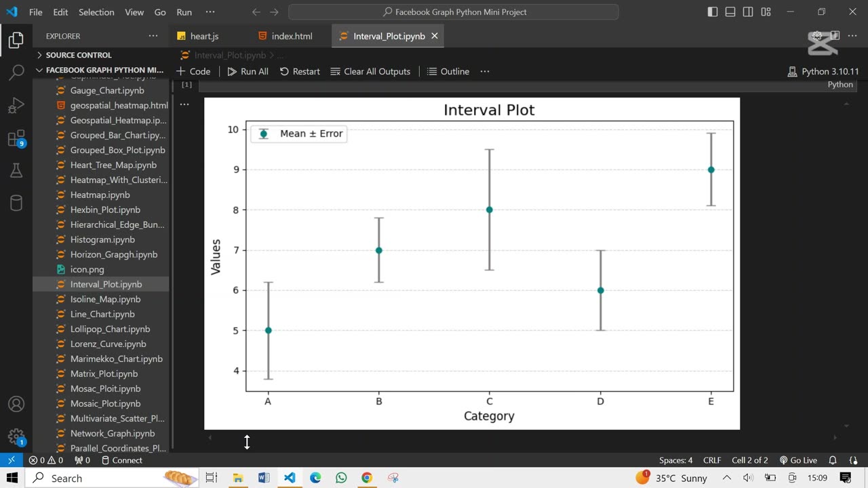
Task: Open notebook Outline
Action: (x=448, y=71)
